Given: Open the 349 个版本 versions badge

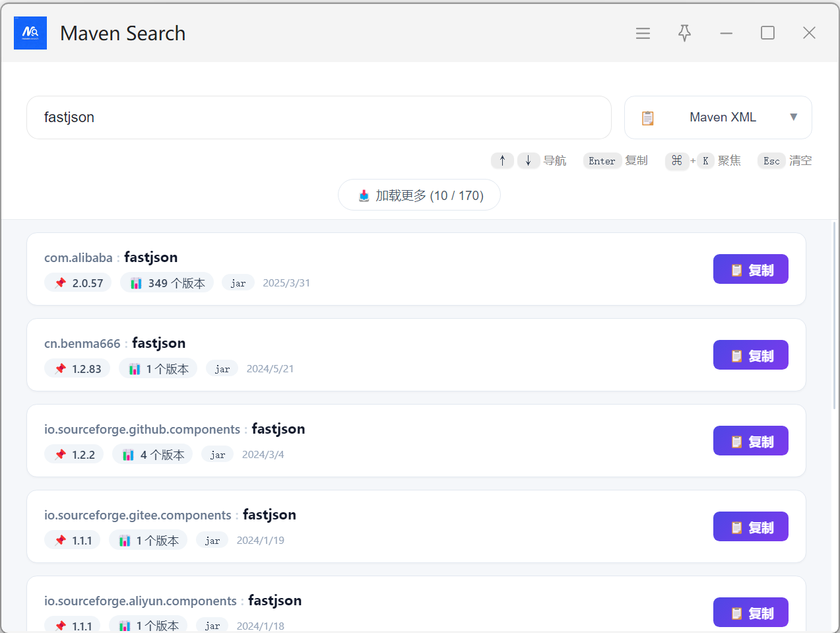Looking at the screenshot, I should [167, 283].
